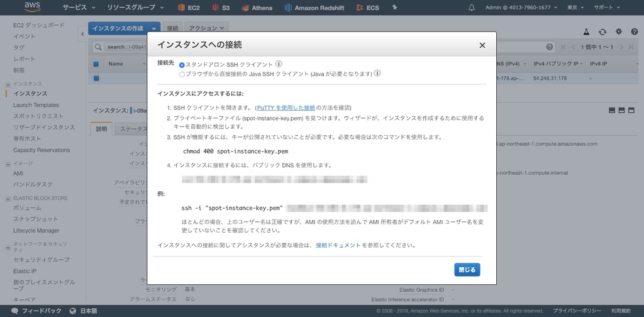This screenshot has width=644, height=317.
Task: Open the help question mark icon
Action: (x=634, y=31)
